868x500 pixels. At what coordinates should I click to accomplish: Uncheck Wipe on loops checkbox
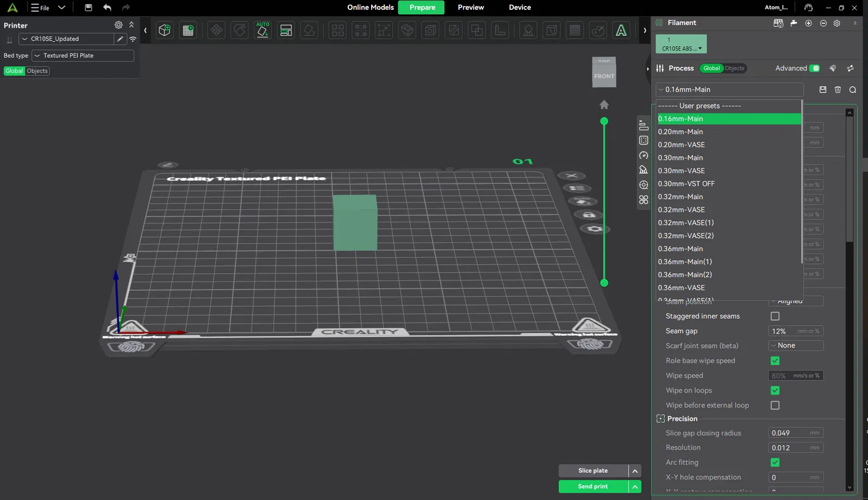click(x=775, y=390)
